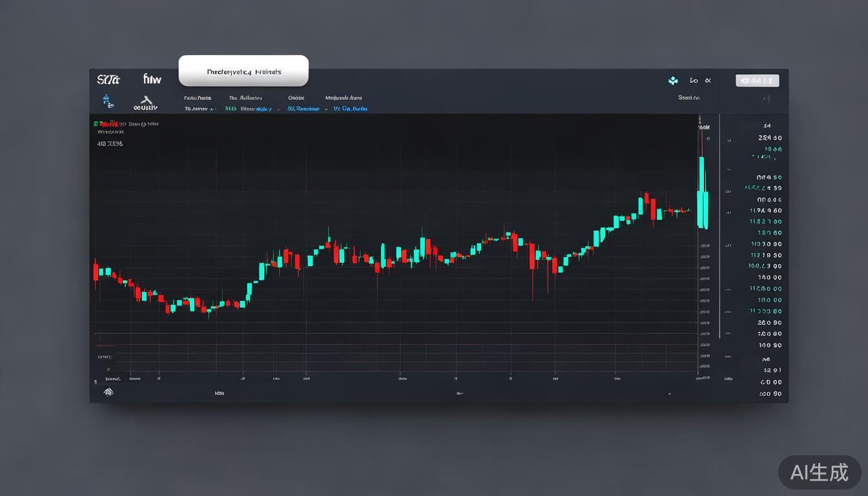Select the first header menu item in toolbar row
The image size is (868, 496).
[x=197, y=98]
